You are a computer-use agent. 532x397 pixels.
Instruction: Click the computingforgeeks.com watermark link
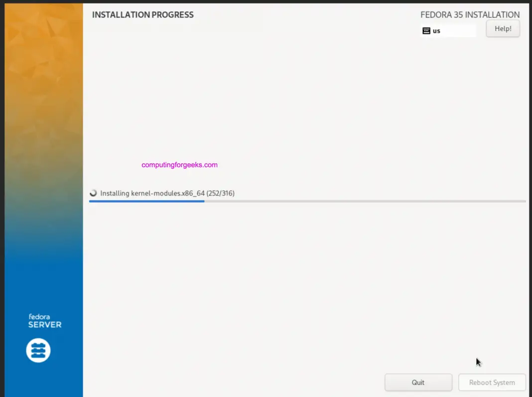point(179,165)
